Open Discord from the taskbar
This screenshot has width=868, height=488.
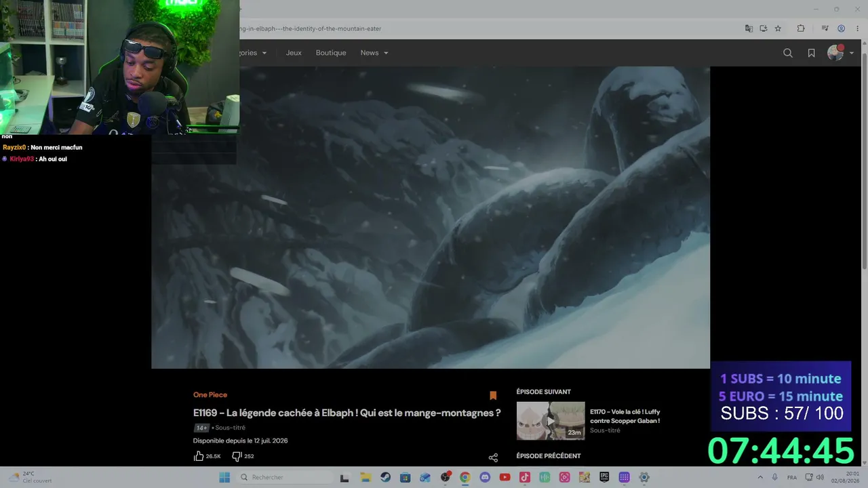(x=485, y=477)
